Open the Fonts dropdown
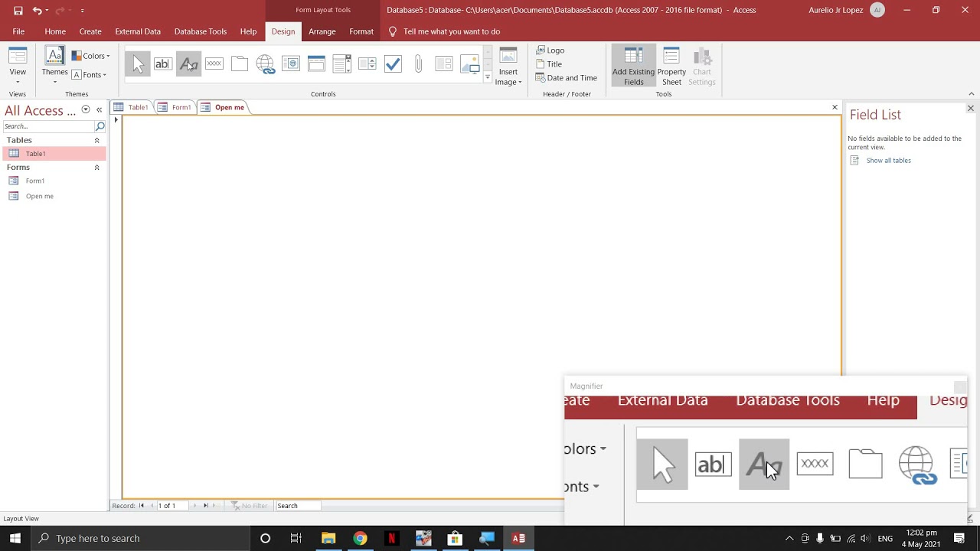This screenshot has width=980, height=551. click(x=90, y=75)
